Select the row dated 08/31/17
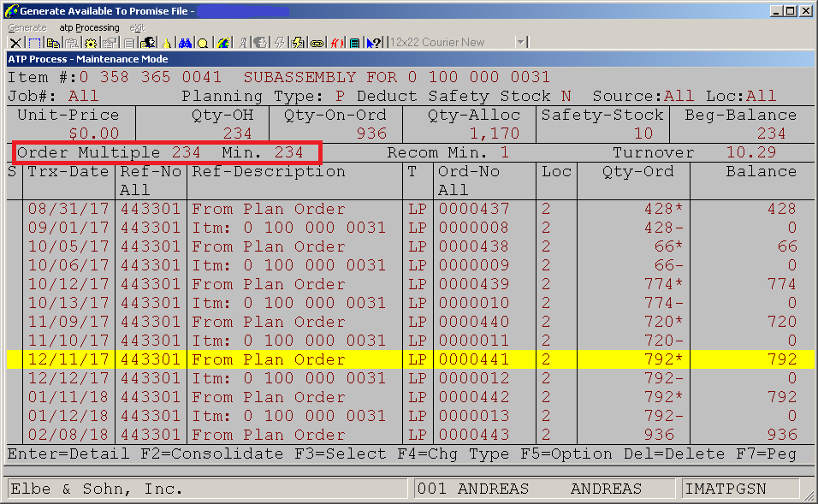Viewport: 818px width, 504px height. [x=411, y=209]
